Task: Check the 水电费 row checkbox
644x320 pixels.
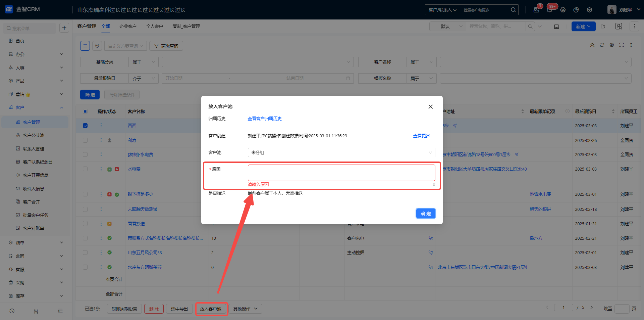Action: coord(85,169)
